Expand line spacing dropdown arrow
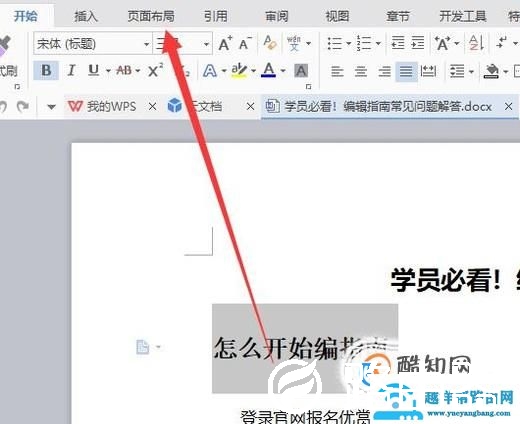Screen dimensions: 520x424 pos(471,71)
